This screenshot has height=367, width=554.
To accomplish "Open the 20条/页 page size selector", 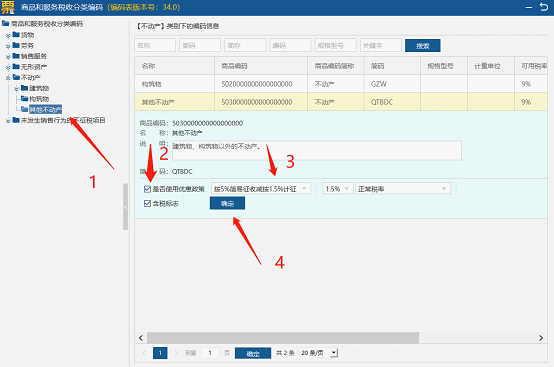I will (319, 353).
